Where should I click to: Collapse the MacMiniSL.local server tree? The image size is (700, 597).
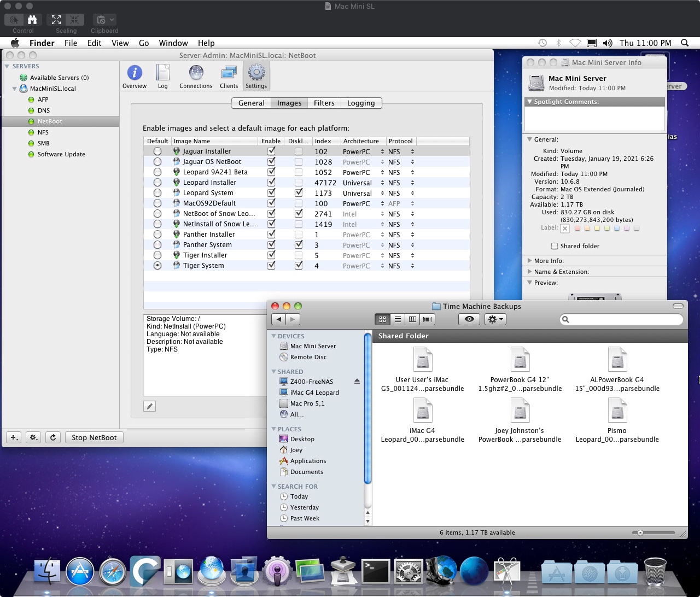pos(15,89)
